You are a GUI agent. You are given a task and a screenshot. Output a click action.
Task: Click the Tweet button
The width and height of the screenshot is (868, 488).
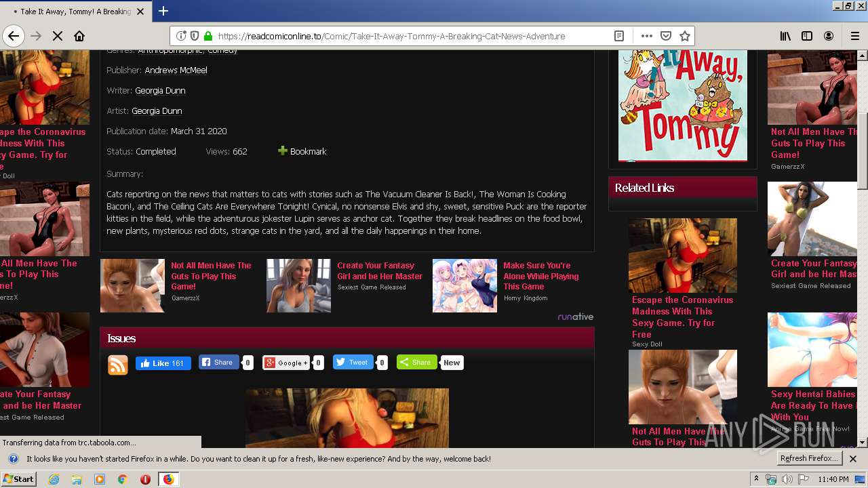pyautogui.click(x=353, y=363)
